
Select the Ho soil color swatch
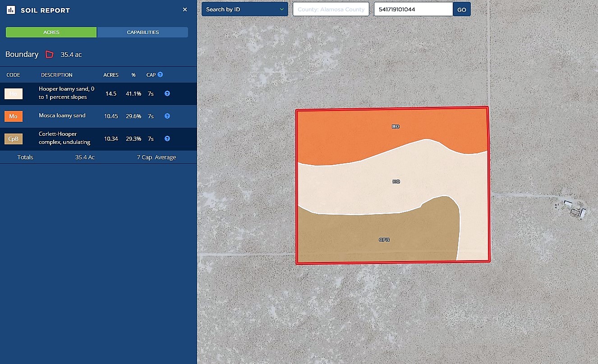pos(14,94)
